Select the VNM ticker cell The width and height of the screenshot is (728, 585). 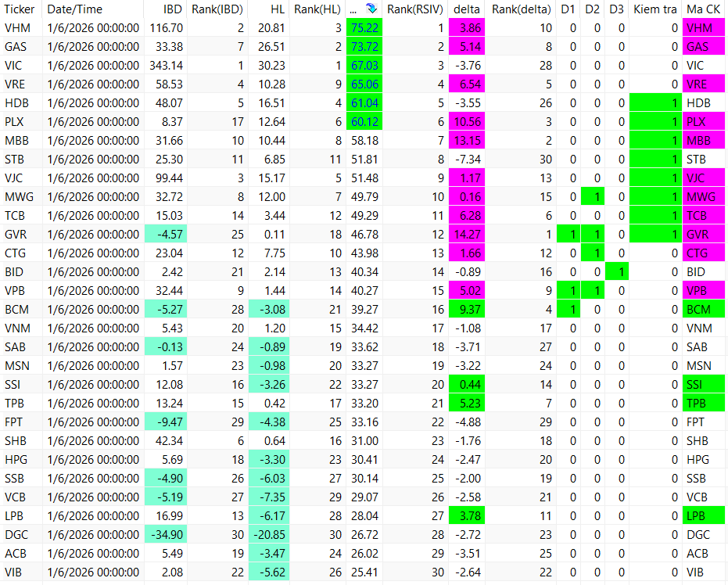21,328
